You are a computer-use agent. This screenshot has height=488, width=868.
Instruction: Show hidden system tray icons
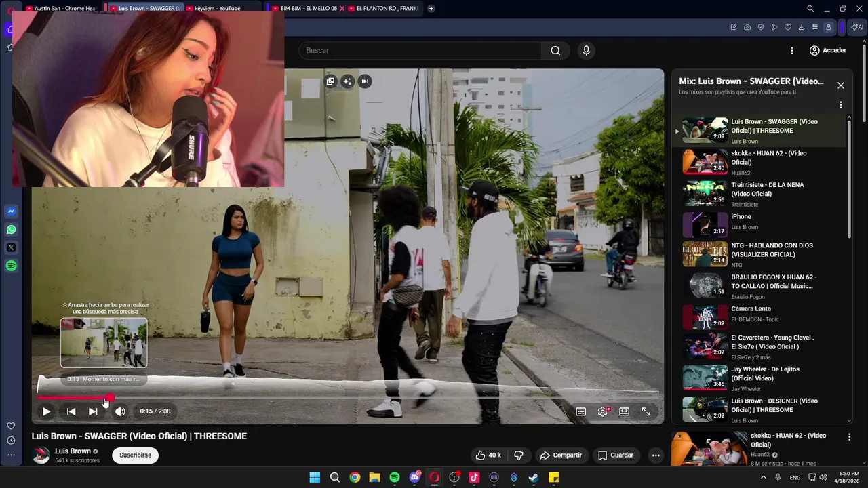[x=764, y=478]
